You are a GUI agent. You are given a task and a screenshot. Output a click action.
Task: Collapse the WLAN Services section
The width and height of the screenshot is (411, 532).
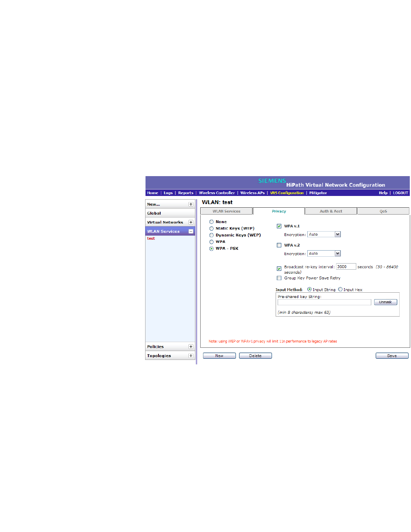(191, 232)
